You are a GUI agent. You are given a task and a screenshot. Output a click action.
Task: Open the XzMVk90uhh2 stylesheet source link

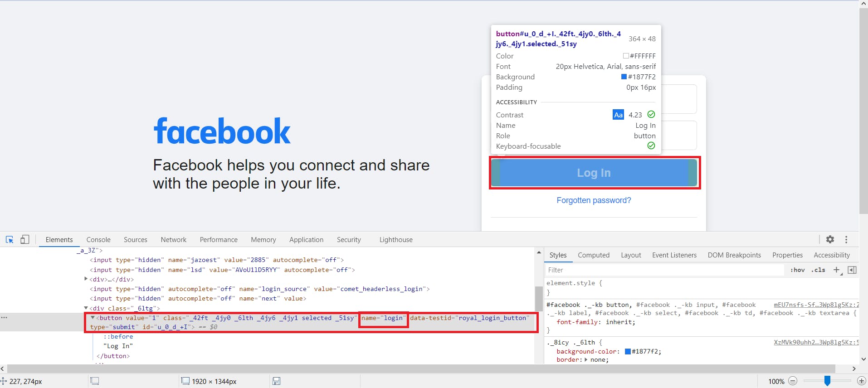point(816,342)
